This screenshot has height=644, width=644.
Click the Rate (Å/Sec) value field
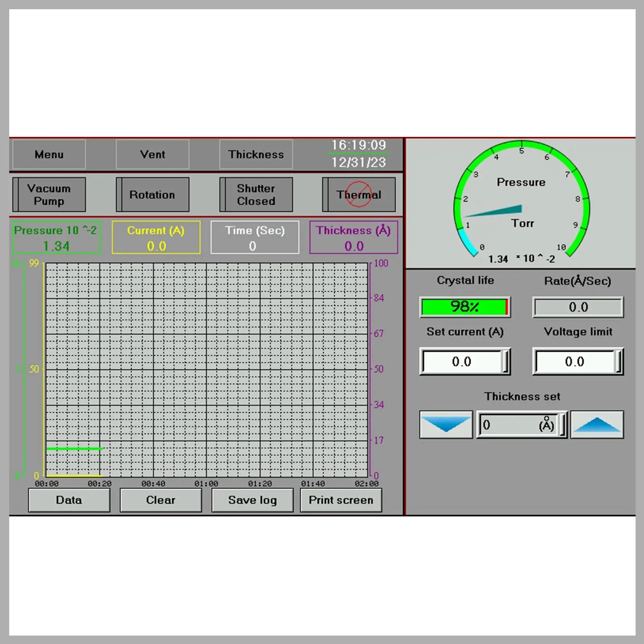[578, 307]
